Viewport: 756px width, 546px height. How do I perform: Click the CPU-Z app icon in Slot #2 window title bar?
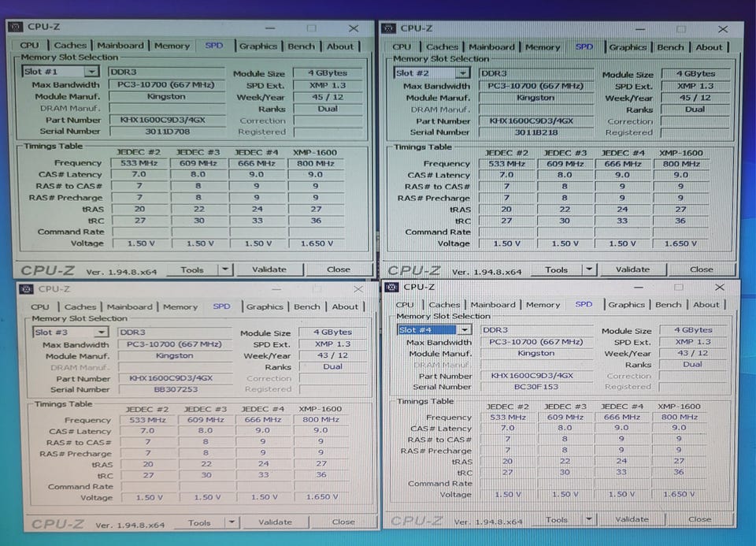pos(388,28)
